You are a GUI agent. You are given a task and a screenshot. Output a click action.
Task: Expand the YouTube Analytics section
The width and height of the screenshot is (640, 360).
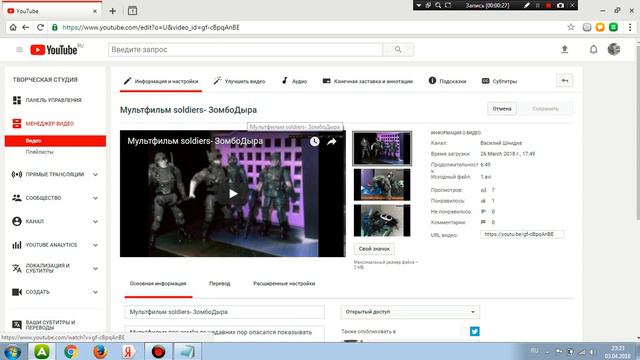pos(96,245)
